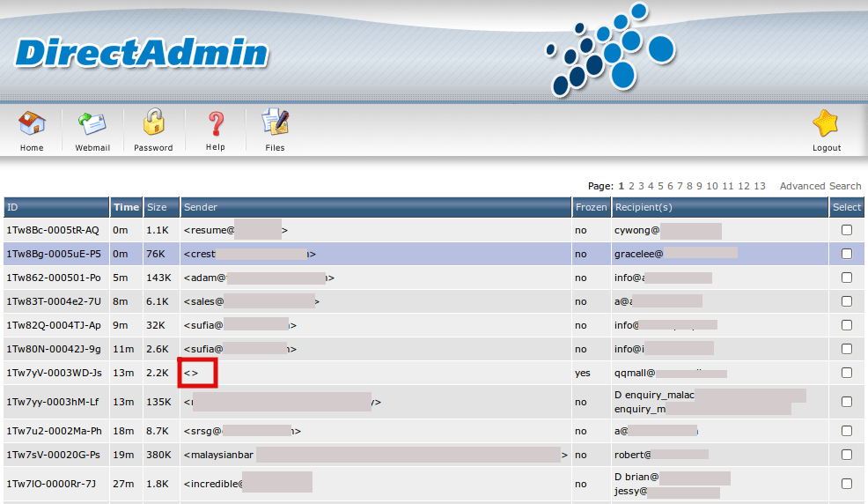The height and width of the screenshot is (504, 868).
Task: Go to page 3 of the queue
Action: [641, 186]
